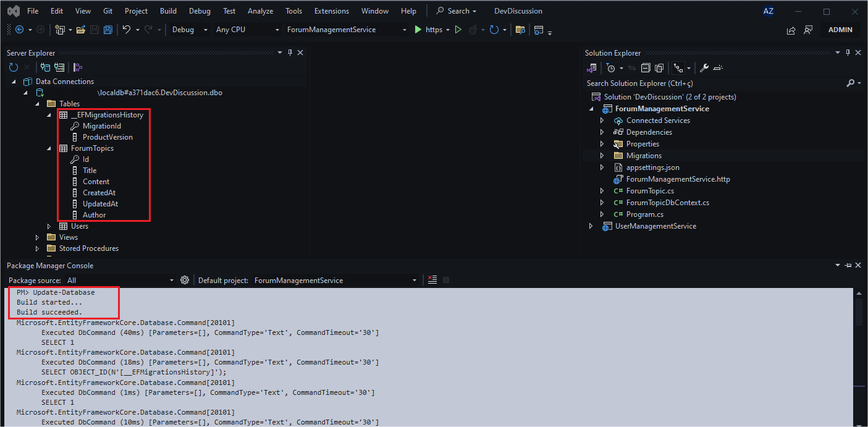Select Stored Procedures folder
Screen dimensions: 868x427
pos(89,248)
